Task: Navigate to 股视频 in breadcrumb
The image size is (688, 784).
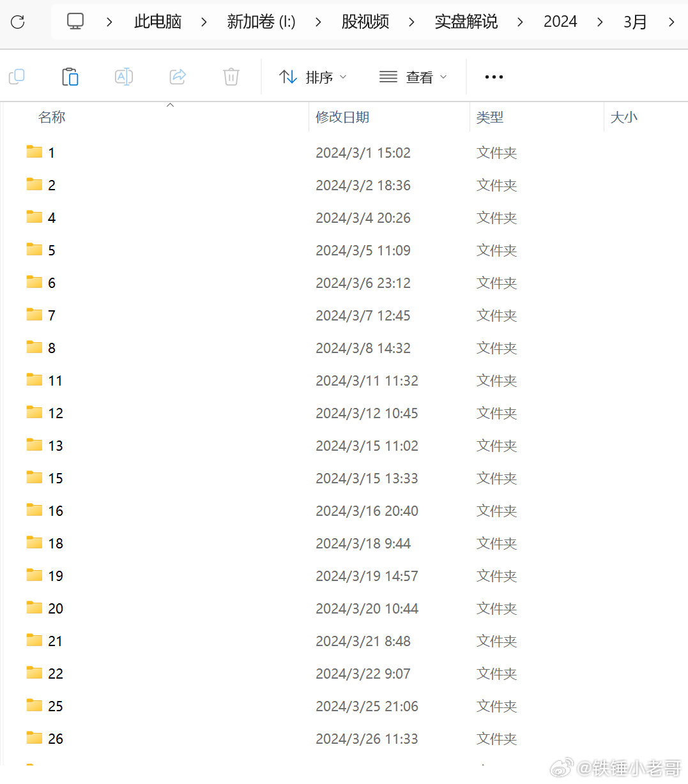Action: [x=365, y=22]
